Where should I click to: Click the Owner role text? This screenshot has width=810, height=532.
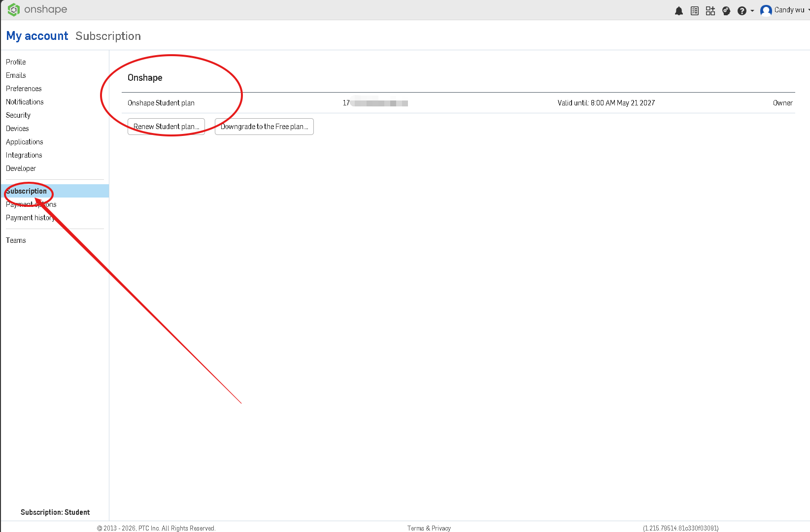pyautogui.click(x=782, y=103)
